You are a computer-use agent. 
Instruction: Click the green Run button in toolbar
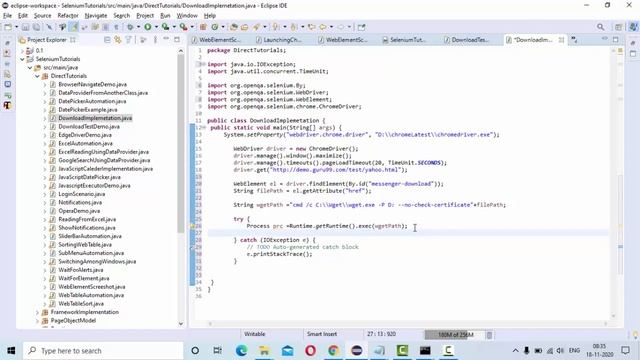pyautogui.click(x=148, y=27)
